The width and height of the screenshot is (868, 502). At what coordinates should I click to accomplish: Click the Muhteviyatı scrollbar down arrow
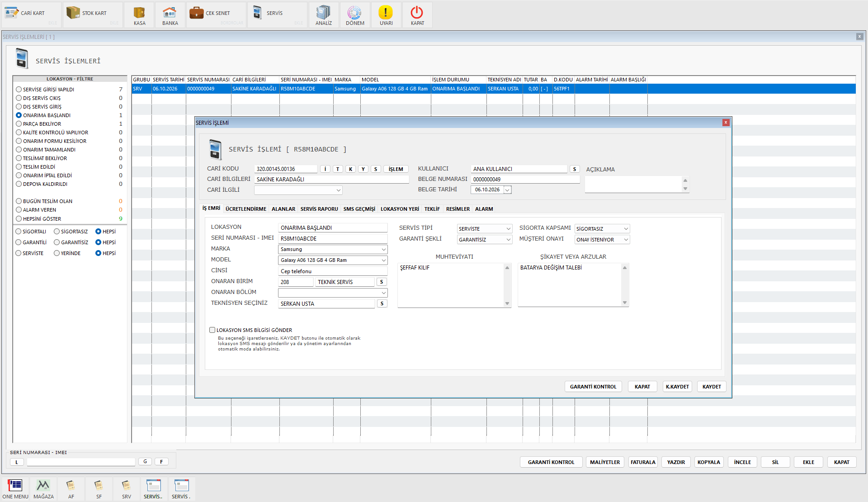coord(507,303)
